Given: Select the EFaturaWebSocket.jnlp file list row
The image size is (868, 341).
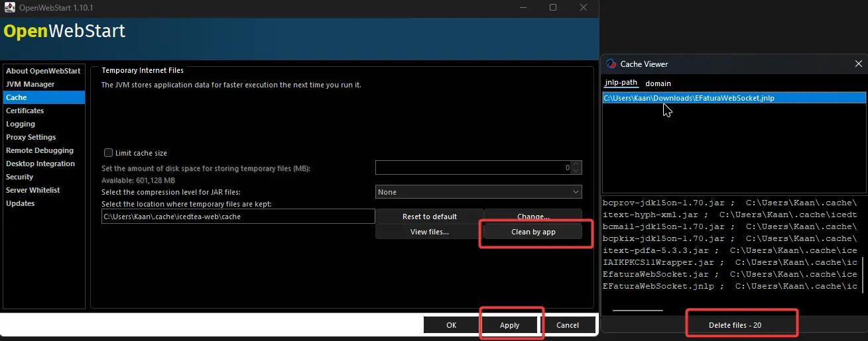Looking at the screenshot, I should tap(730, 286).
